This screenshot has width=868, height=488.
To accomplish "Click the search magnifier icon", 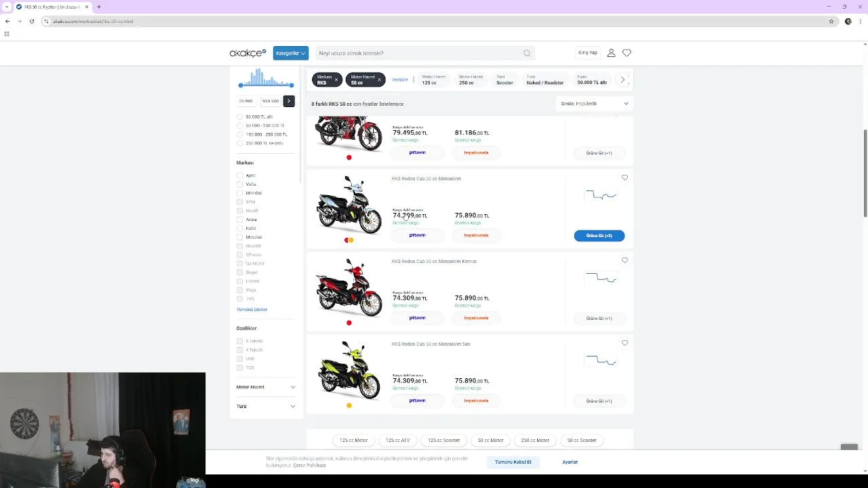I will 527,53.
